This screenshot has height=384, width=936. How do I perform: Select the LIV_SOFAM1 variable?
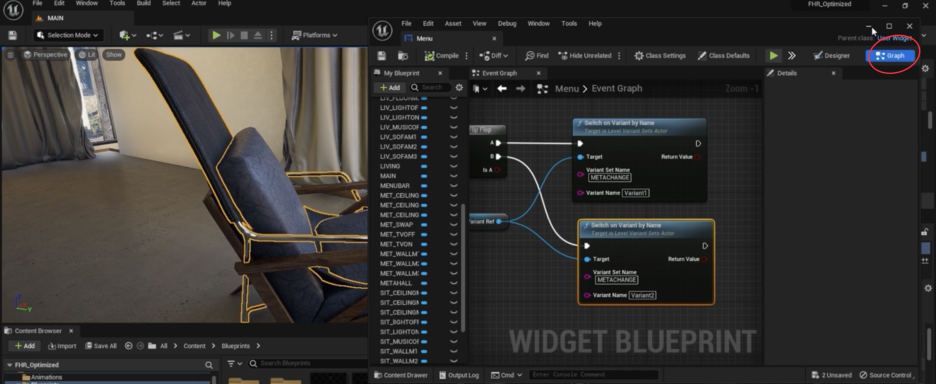click(x=398, y=137)
